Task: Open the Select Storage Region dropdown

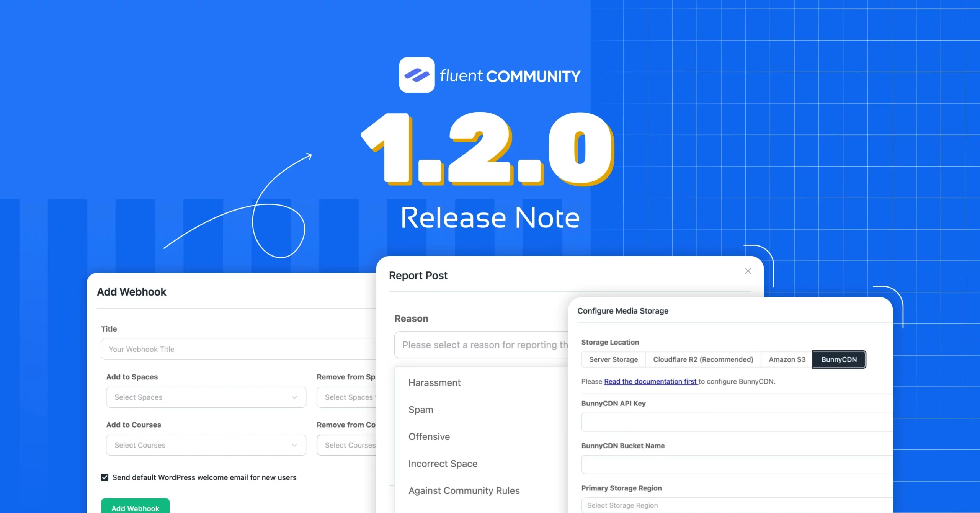Action: pyautogui.click(x=737, y=505)
